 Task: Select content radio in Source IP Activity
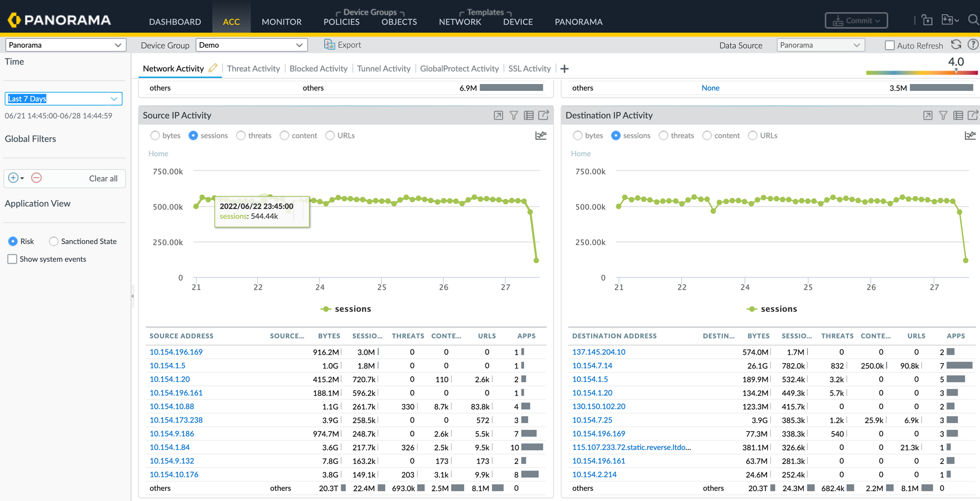[284, 135]
